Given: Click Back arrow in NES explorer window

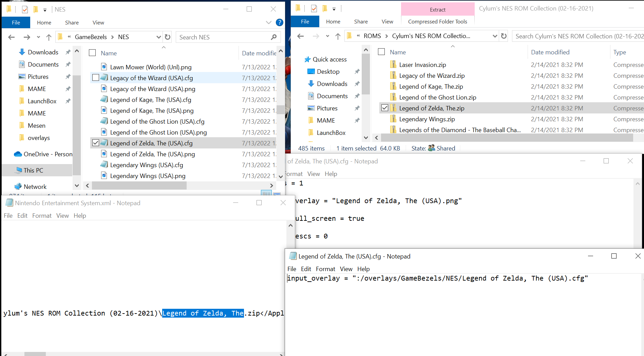Looking at the screenshot, I should (11, 37).
